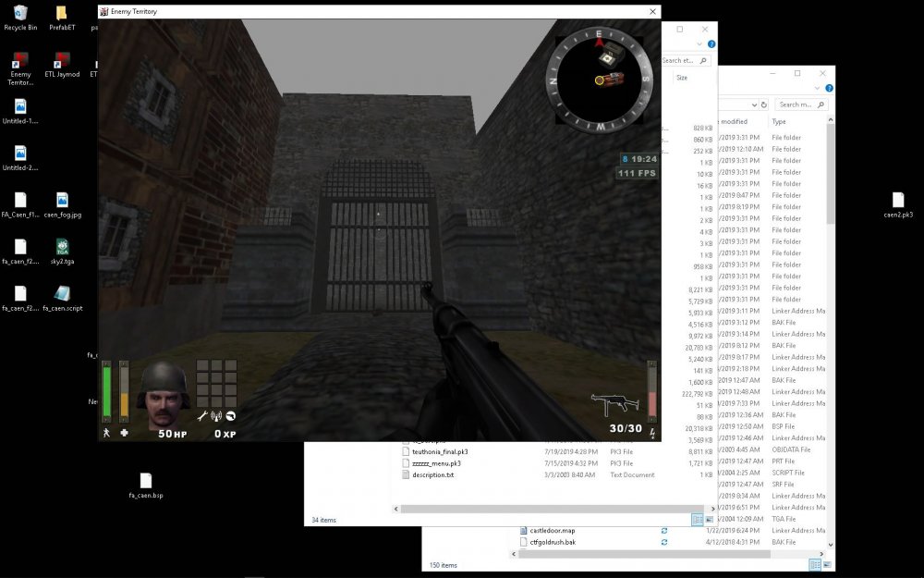
Task: Select the caen2.pk3 file on desktop
Action: [897, 204]
